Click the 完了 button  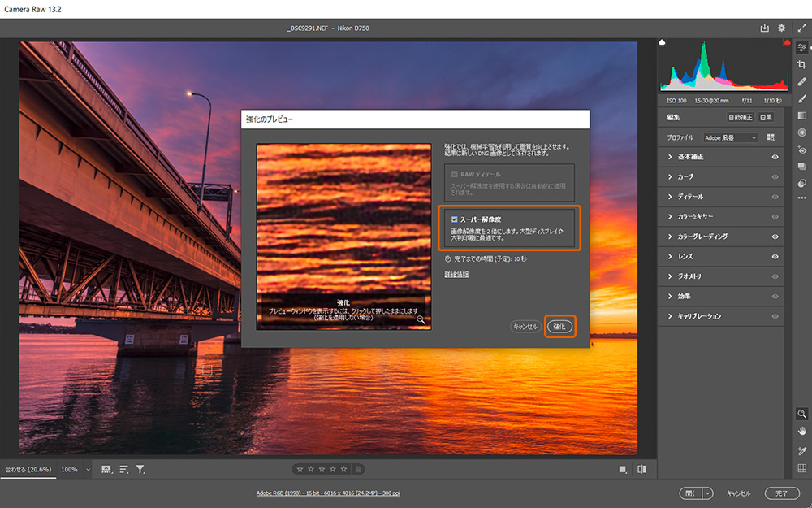(782, 493)
